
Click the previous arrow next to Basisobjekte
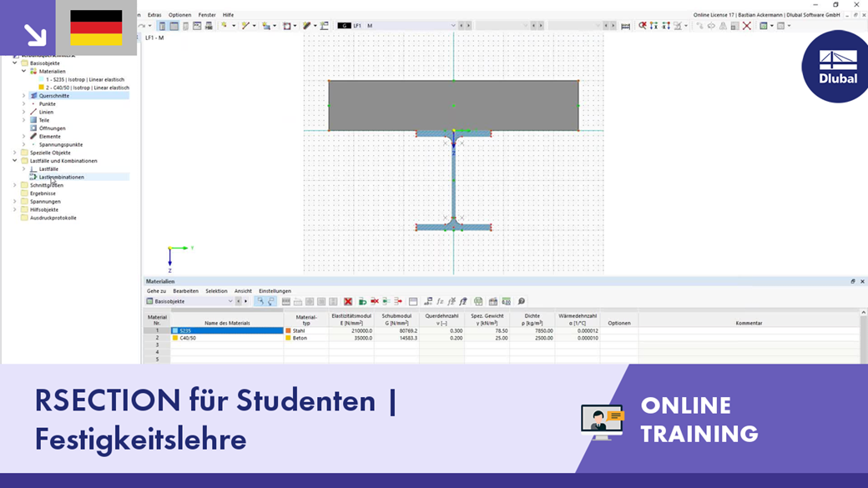239,301
